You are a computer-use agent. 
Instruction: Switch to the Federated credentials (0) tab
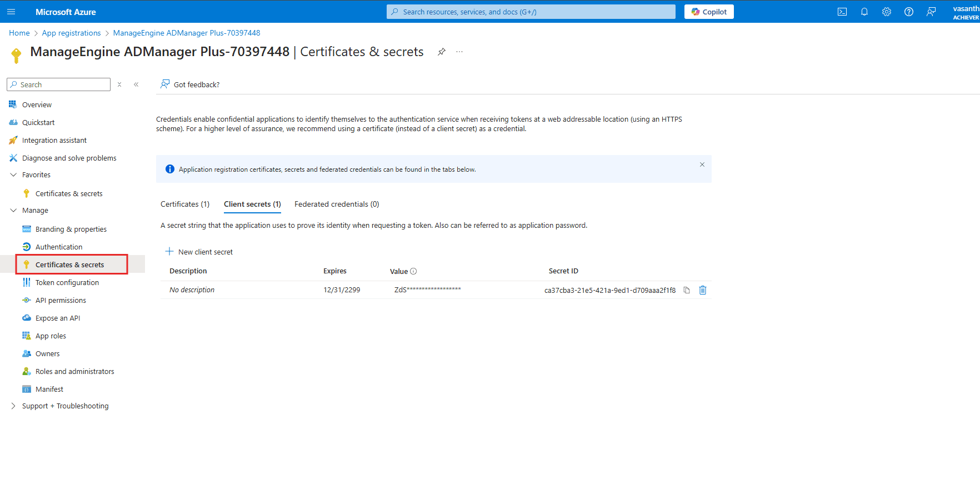click(337, 204)
